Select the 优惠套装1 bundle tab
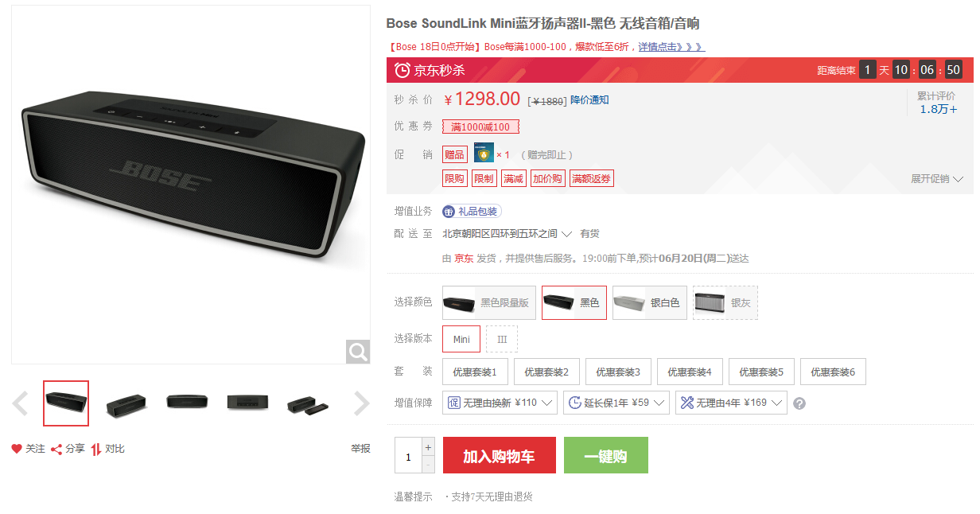 tap(475, 372)
